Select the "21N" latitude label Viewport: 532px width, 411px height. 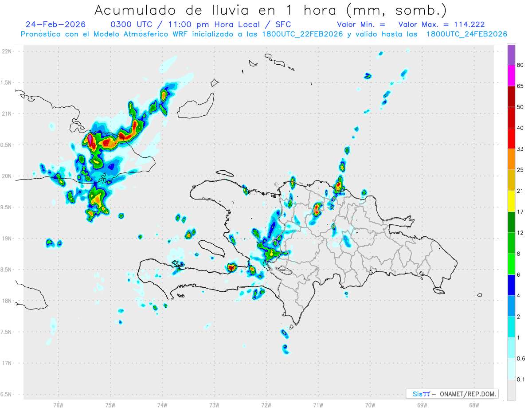[7, 114]
